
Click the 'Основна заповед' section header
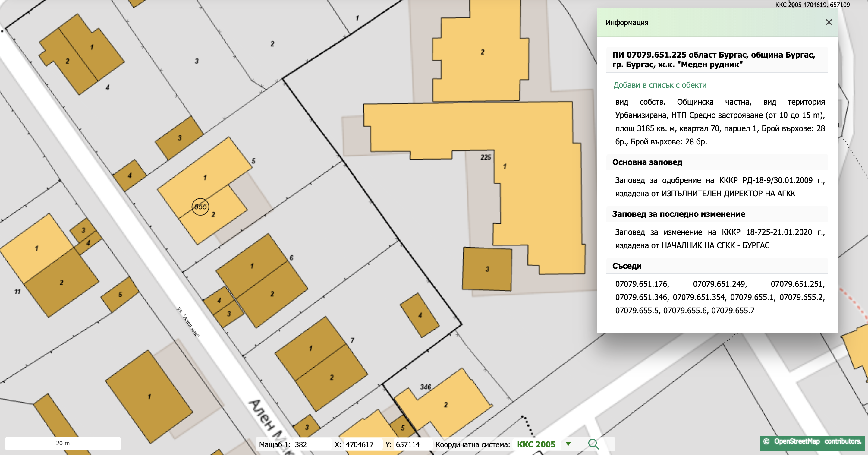[x=647, y=162]
